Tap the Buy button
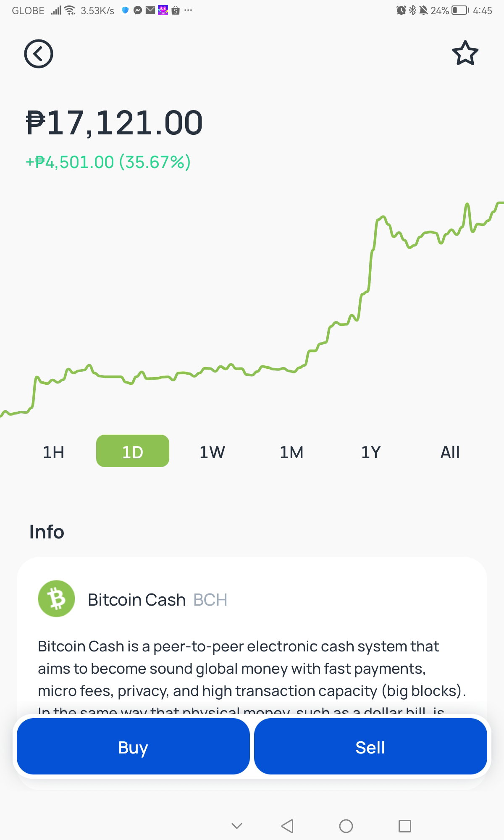504x840 pixels. click(x=133, y=746)
